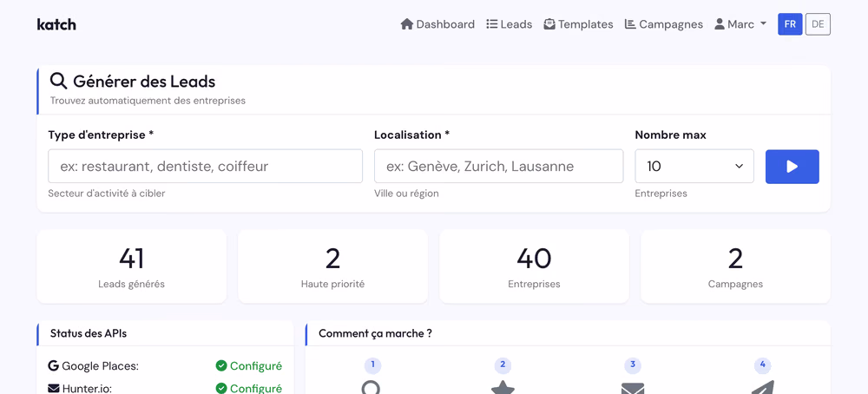
Task: Click the Status des APIs heading
Action: coord(89,333)
